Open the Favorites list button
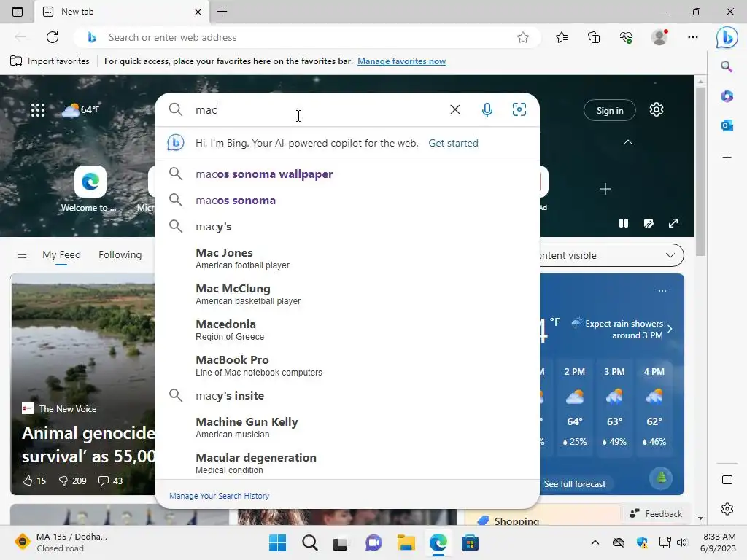The height and width of the screenshot is (560, 747). (562, 37)
